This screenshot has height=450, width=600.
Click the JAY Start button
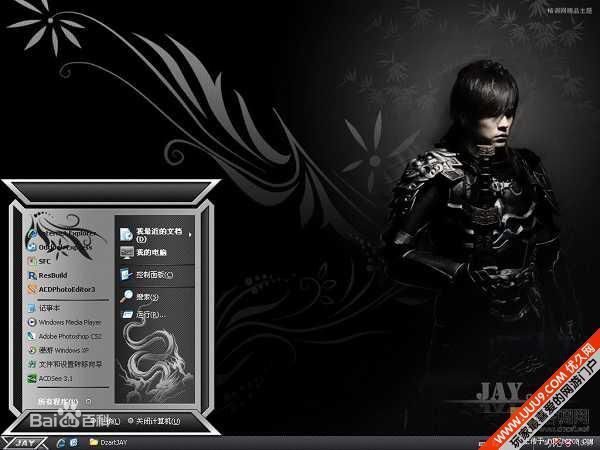pyautogui.click(x=24, y=443)
